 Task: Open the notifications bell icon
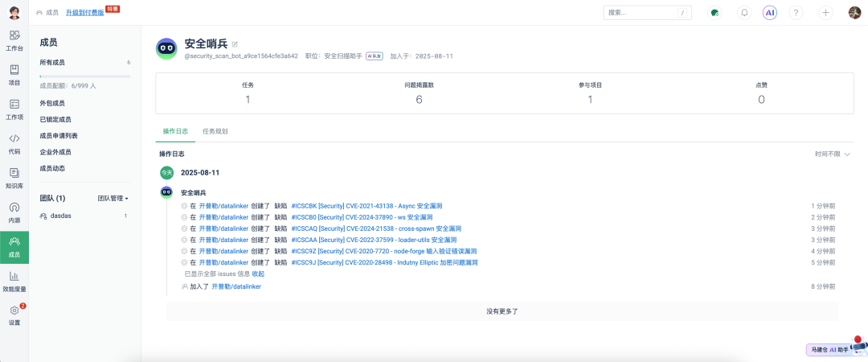(744, 13)
